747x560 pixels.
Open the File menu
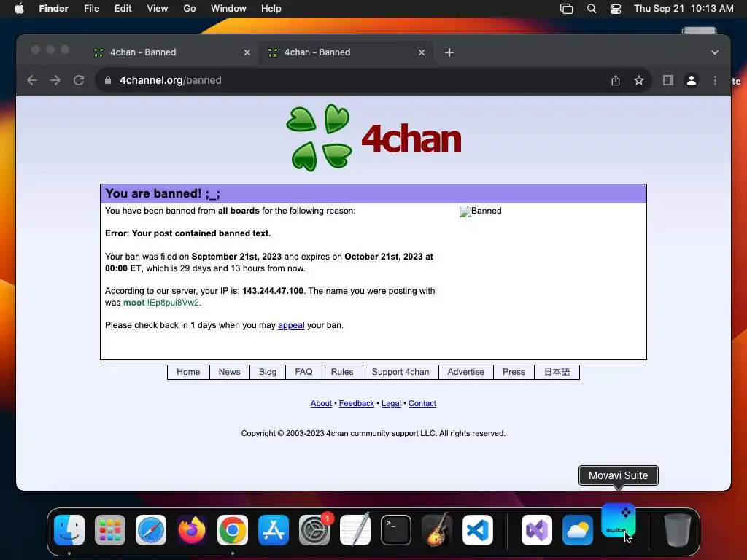(91, 9)
